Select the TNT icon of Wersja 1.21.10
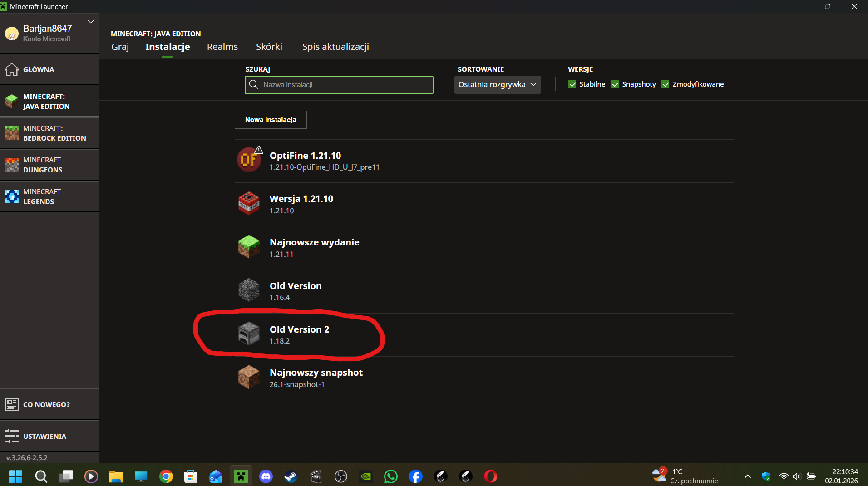This screenshot has height=486, width=868. coord(249,203)
